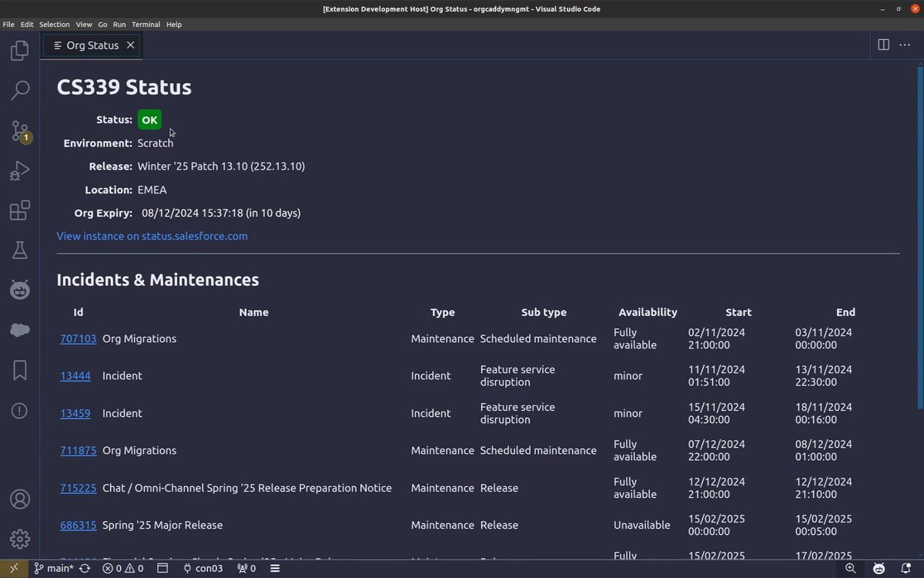Click the org expiry date '08/12/2024 15:37:18'

tap(192, 213)
